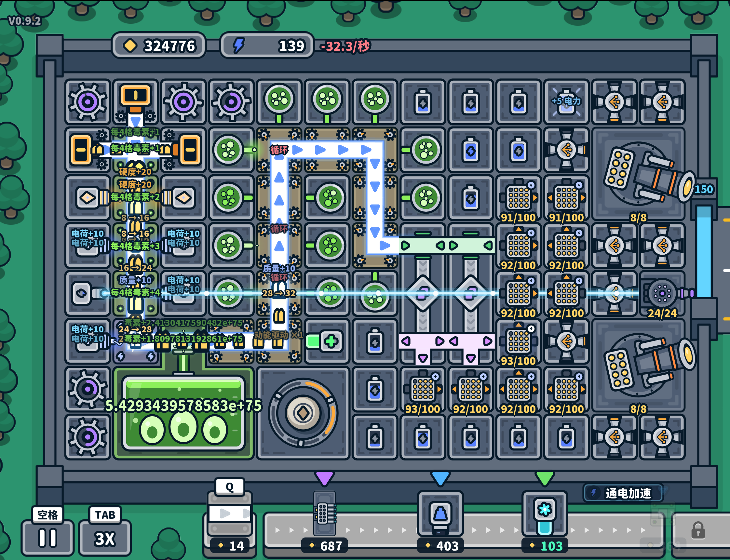The image size is (730, 560).
Task: Click the pause button under 空格
Action: (x=48, y=537)
